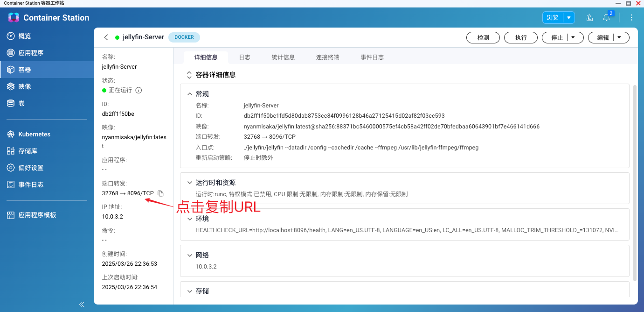Switch to the 详细信息 tab
This screenshot has height=312, width=644.
[206, 57]
